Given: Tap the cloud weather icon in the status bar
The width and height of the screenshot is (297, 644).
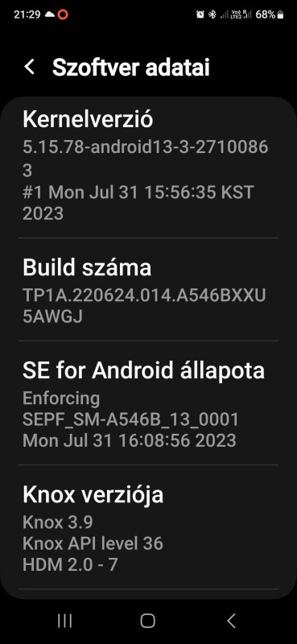Looking at the screenshot, I should (50, 14).
